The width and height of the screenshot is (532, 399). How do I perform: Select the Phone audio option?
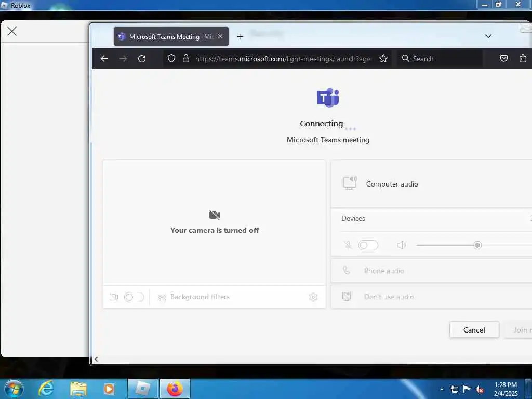point(431,271)
